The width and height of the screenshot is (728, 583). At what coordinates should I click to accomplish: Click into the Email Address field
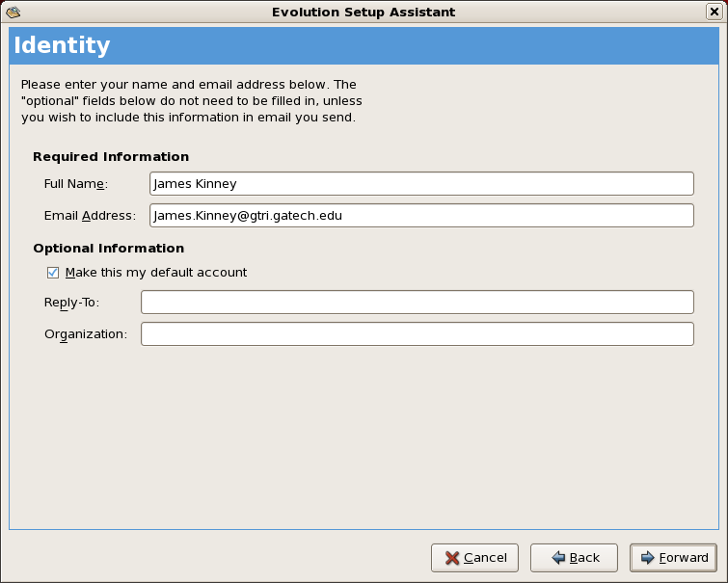point(421,216)
